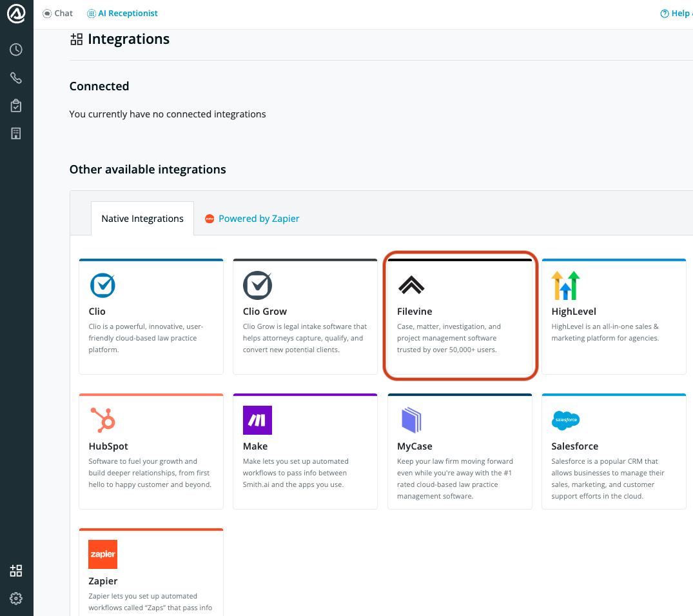This screenshot has width=693, height=616.
Task: Open the Help link
Action: (676, 14)
